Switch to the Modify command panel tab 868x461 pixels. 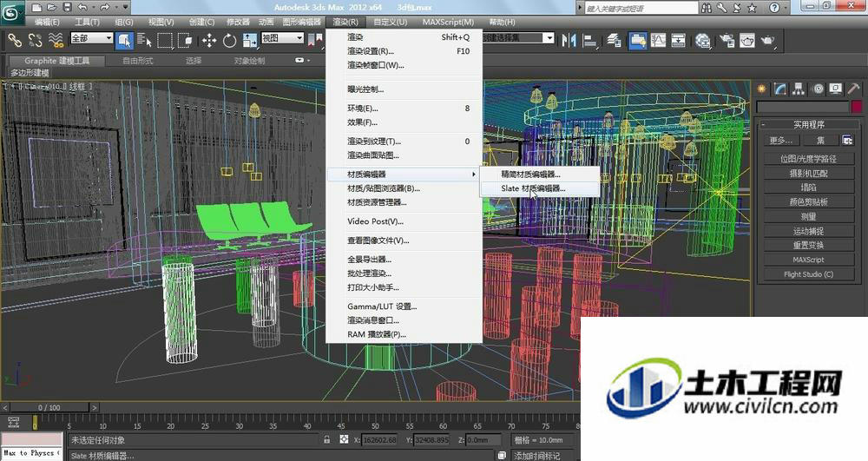pos(780,89)
